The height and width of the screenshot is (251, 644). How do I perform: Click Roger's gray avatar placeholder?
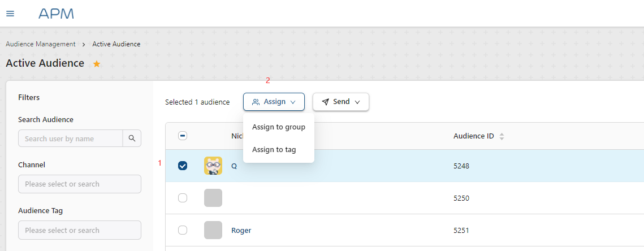(213, 230)
